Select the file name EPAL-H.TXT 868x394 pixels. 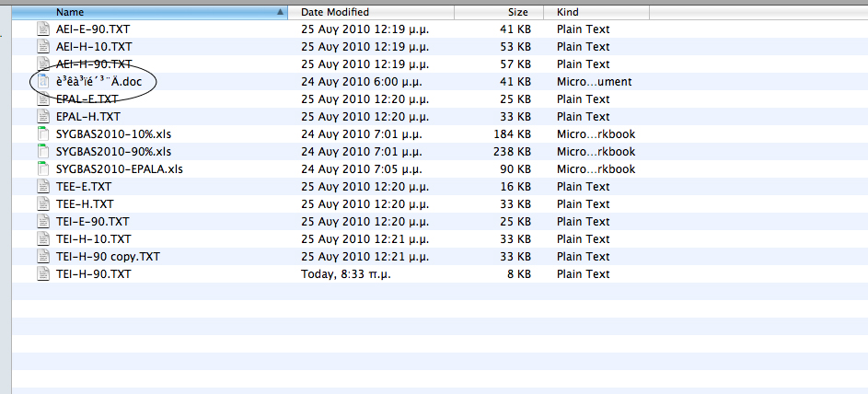88,117
